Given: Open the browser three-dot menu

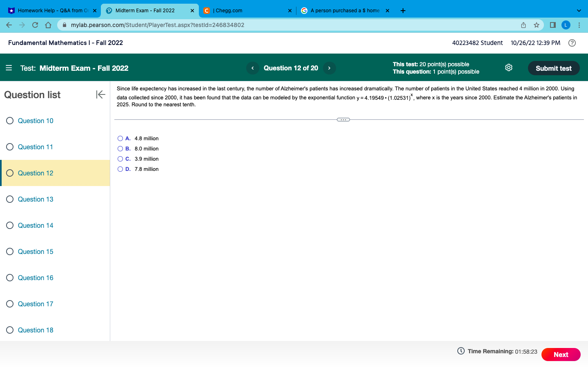Looking at the screenshot, I should (579, 25).
